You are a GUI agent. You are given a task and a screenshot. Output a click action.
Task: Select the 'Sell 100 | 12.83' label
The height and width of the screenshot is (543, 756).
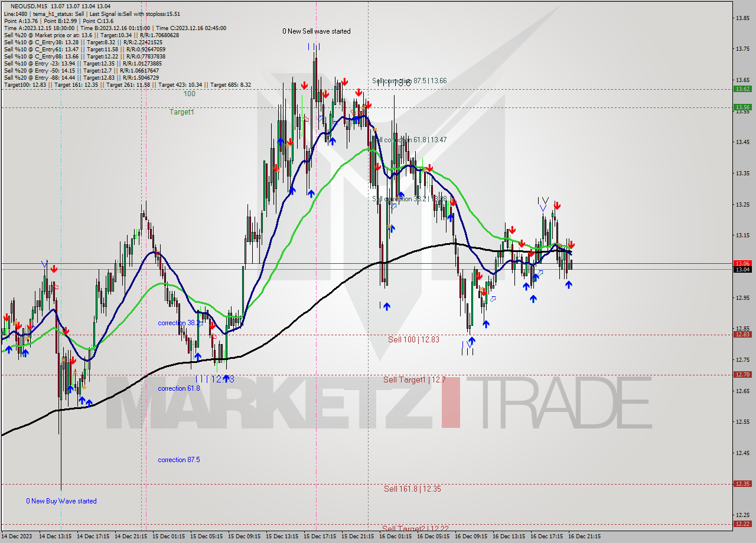pos(413,339)
